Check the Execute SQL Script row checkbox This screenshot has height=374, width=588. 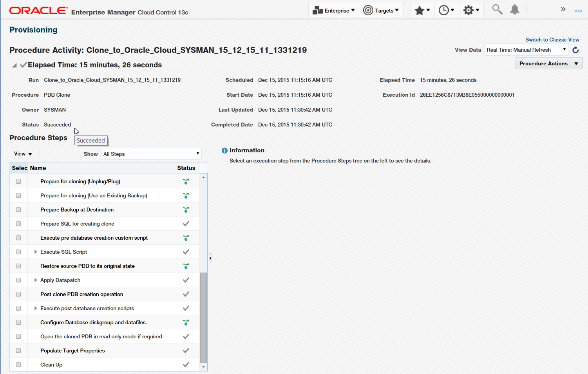tap(18, 252)
